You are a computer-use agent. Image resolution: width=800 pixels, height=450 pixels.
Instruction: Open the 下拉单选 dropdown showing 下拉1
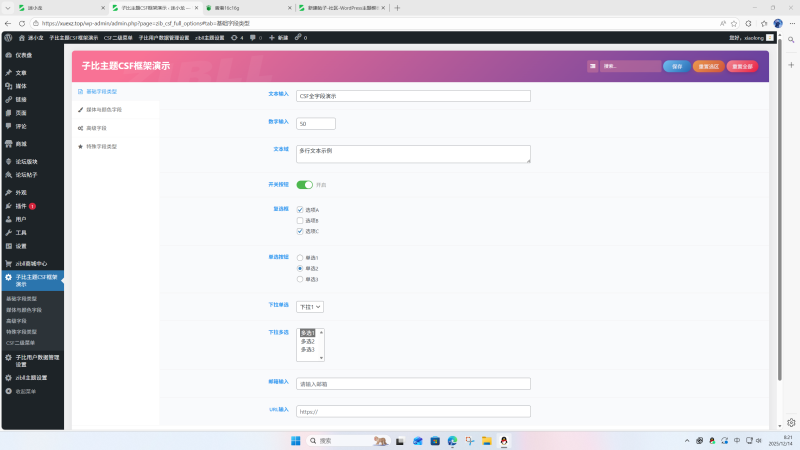(310, 307)
